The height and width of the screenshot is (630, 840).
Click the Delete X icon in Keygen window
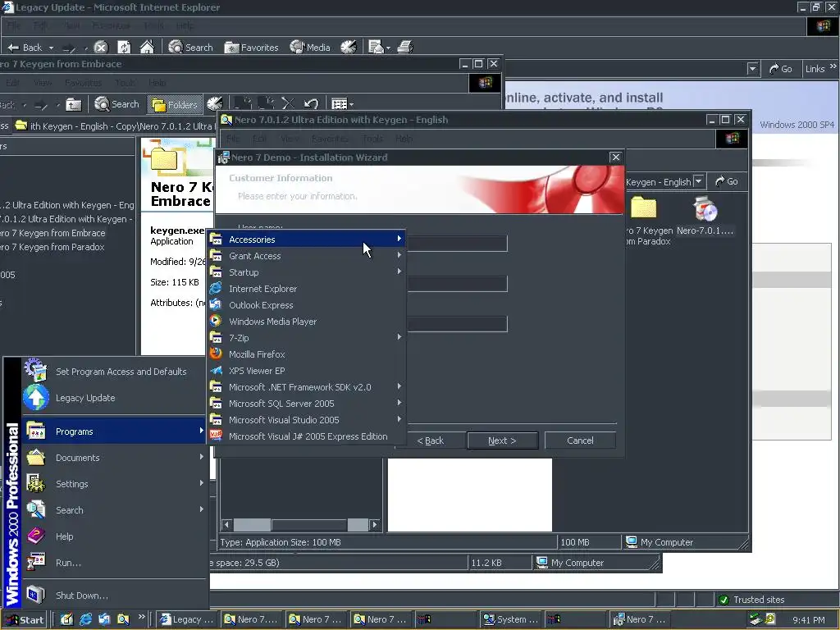288,104
